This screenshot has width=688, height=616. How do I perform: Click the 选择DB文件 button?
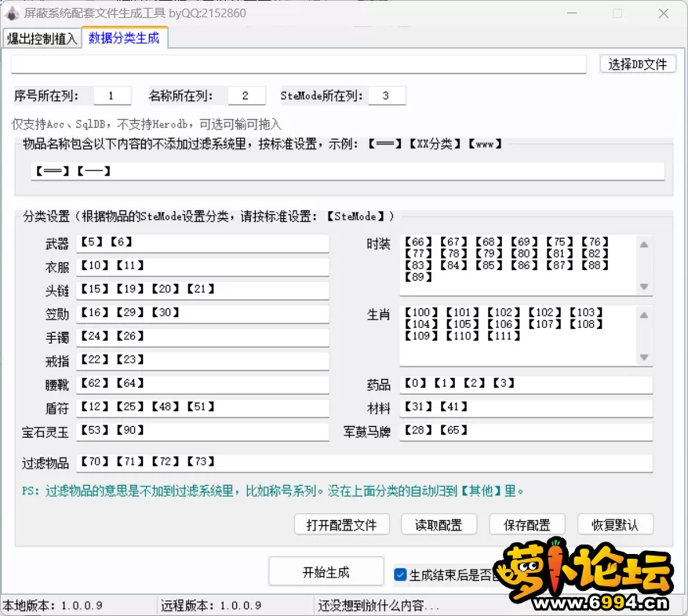tap(637, 64)
